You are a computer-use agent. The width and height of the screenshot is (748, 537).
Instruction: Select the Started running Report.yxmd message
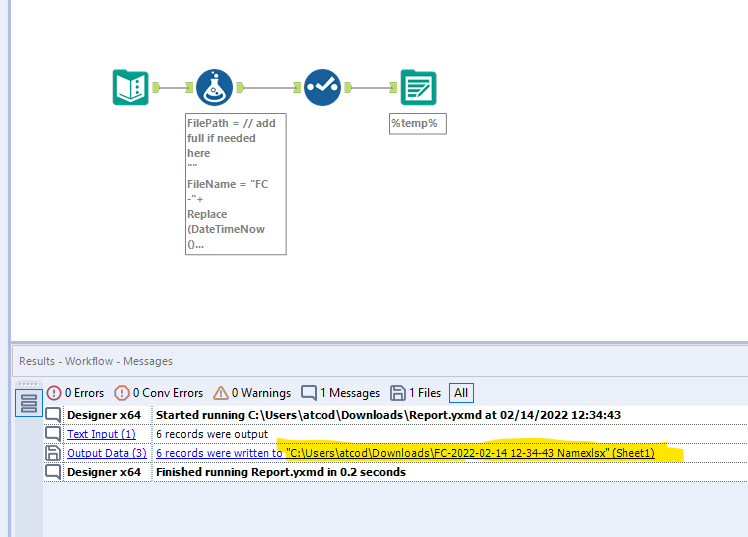click(x=388, y=415)
